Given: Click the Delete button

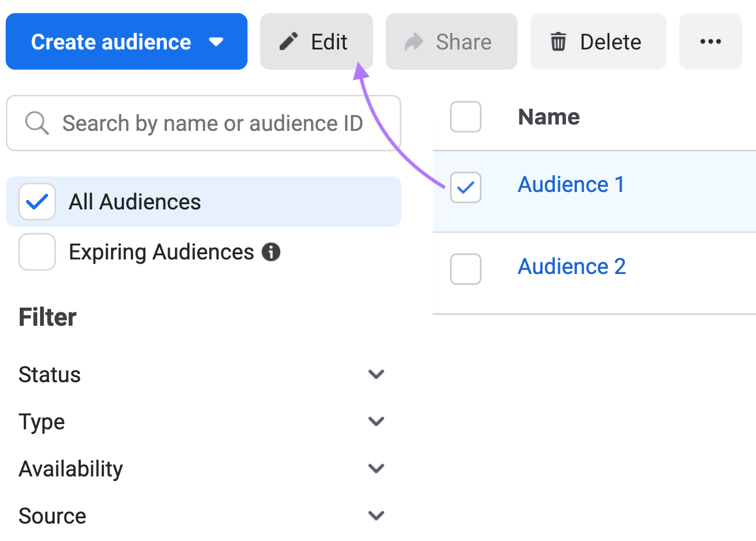Looking at the screenshot, I should [x=598, y=41].
